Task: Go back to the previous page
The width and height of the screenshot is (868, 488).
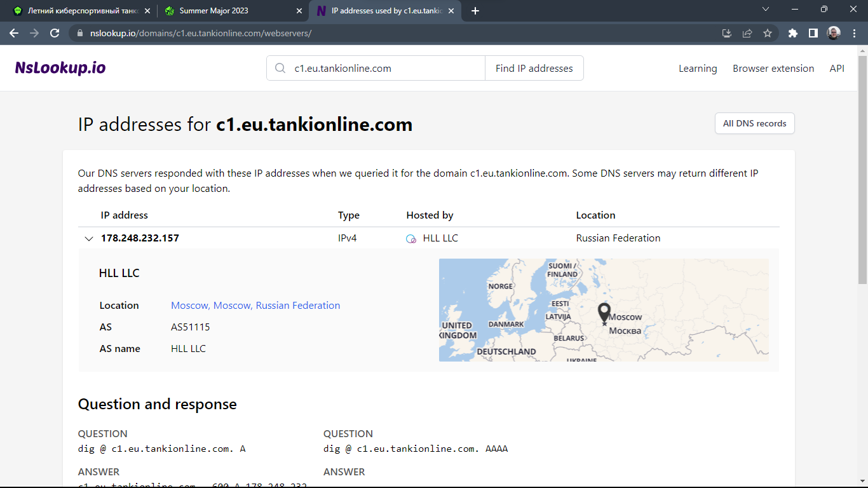Action: coord(14,33)
